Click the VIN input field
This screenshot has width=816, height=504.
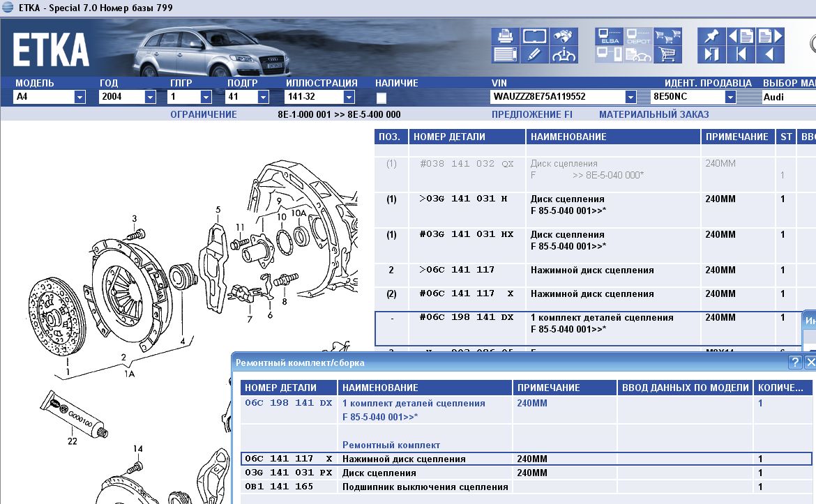pyautogui.click(x=557, y=97)
